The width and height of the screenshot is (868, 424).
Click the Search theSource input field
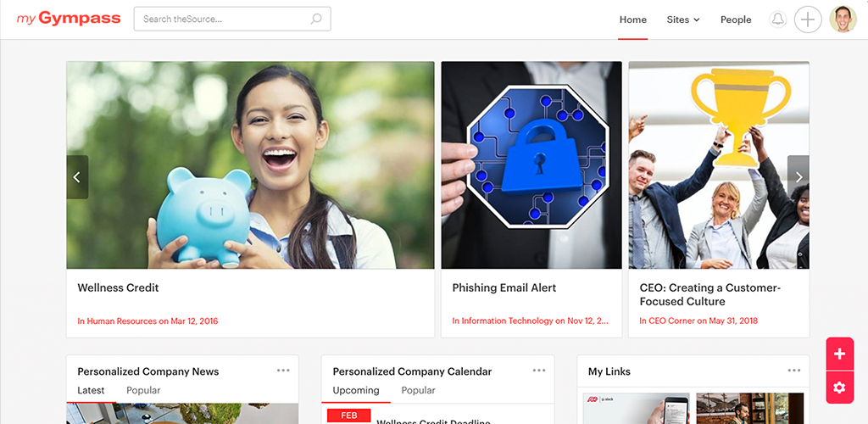[x=232, y=19]
